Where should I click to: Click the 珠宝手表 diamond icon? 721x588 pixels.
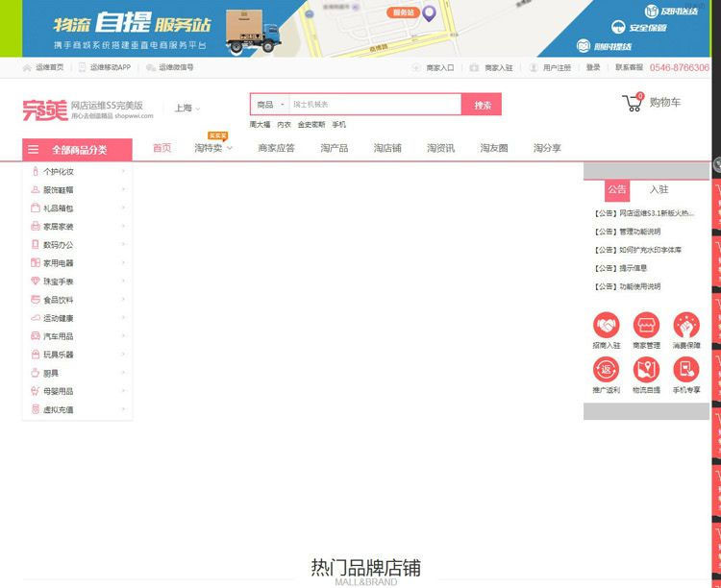coord(36,281)
